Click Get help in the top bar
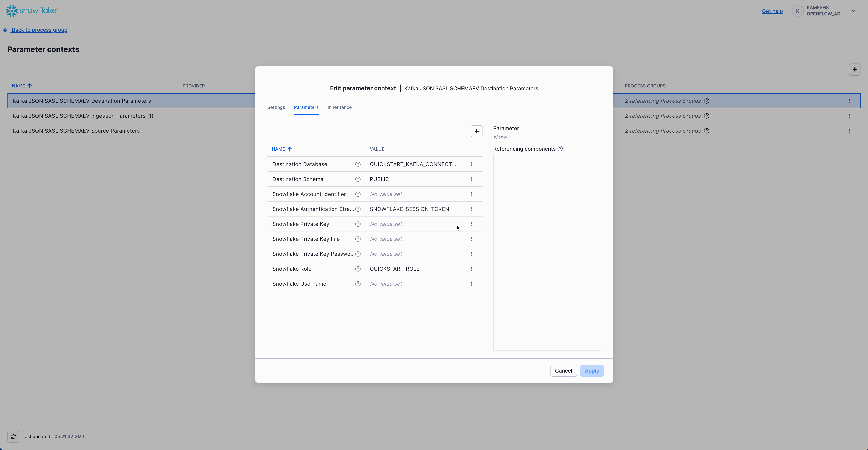This screenshot has width=868, height=450. pos(772,11)
